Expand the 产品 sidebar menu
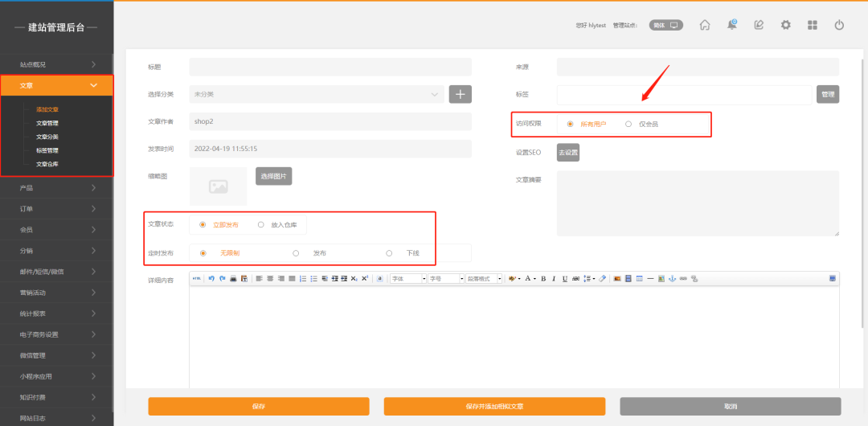868x426 pixels. point(56,187)
